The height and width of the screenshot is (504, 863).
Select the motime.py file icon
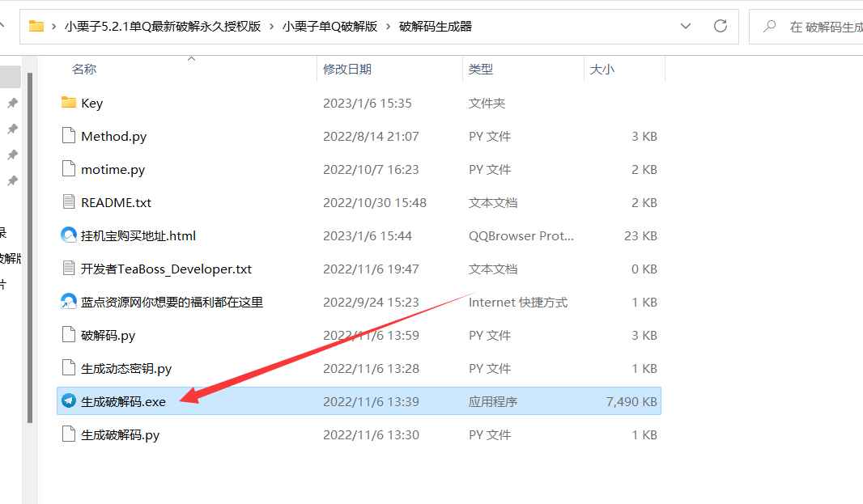pyautogui.click(x=68, y=168)
